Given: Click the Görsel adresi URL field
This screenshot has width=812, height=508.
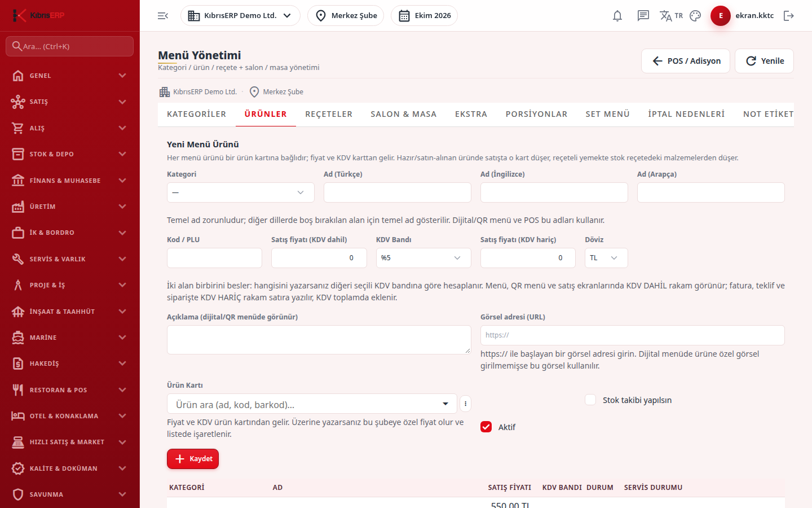Looking at the screenshot, I should click(x=633, y=335).
